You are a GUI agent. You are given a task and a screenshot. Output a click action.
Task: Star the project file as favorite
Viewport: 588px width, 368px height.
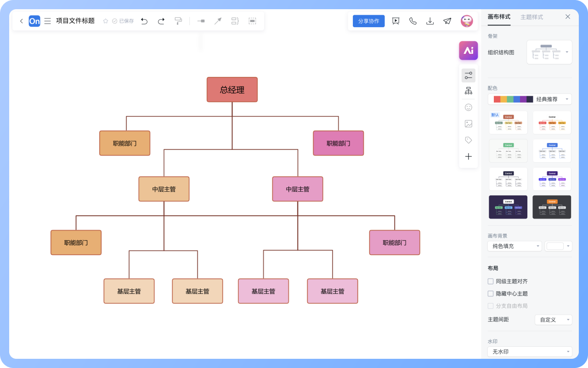pos(106,21)
